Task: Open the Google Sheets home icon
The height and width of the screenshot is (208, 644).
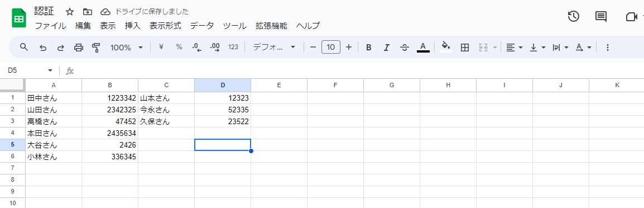Action: (19, 18)
